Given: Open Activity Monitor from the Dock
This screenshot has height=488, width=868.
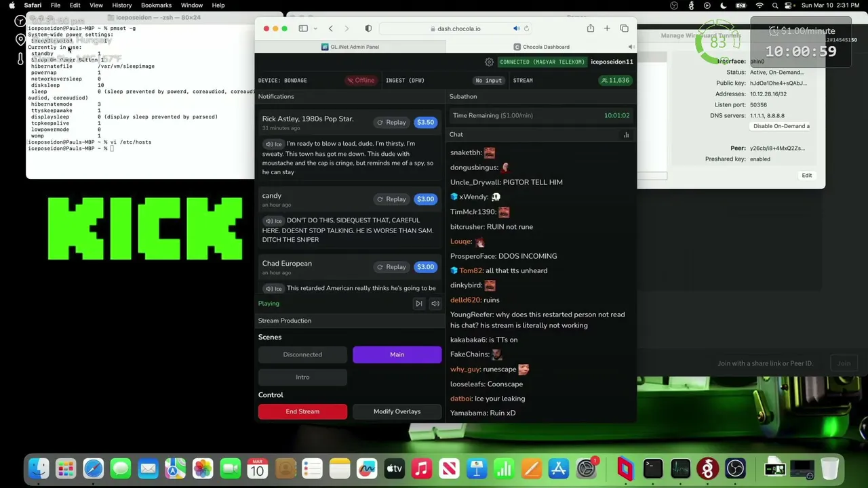Looking at the screenshot, I should pos(680,468).
